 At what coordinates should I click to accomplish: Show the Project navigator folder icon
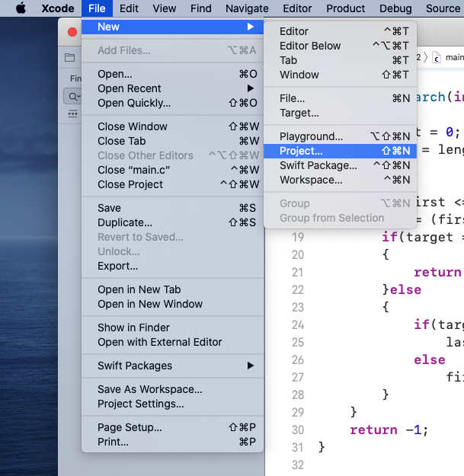click(69, 57)
